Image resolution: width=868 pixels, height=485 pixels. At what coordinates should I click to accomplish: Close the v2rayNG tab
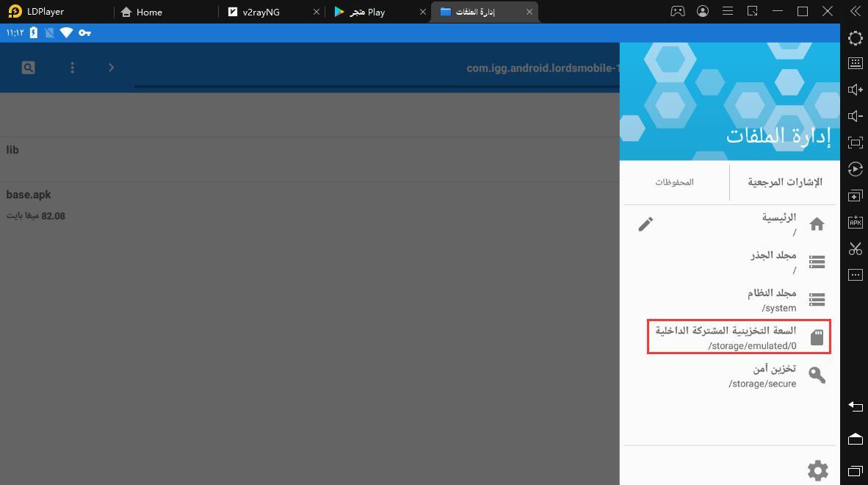tap(316, 12)
